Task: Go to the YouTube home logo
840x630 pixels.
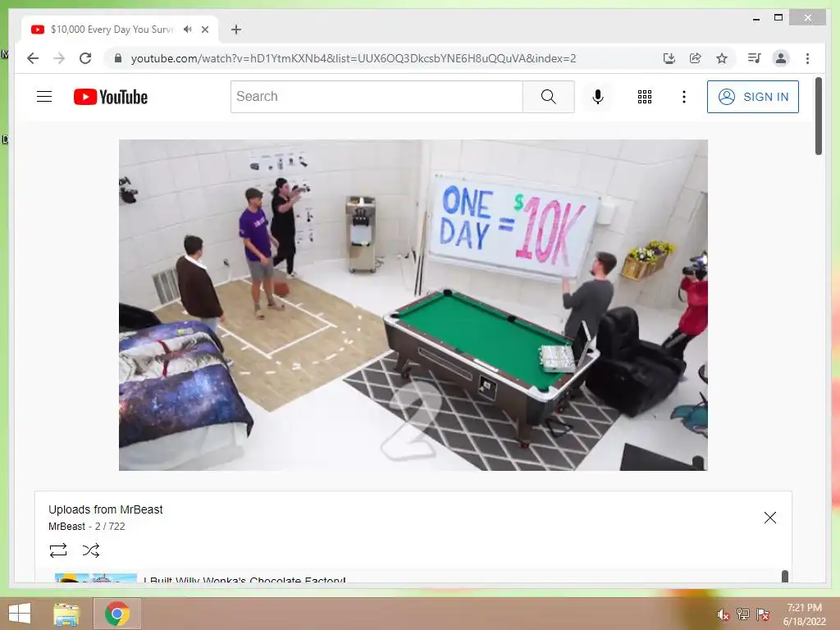Action: (x=111, y=97)
